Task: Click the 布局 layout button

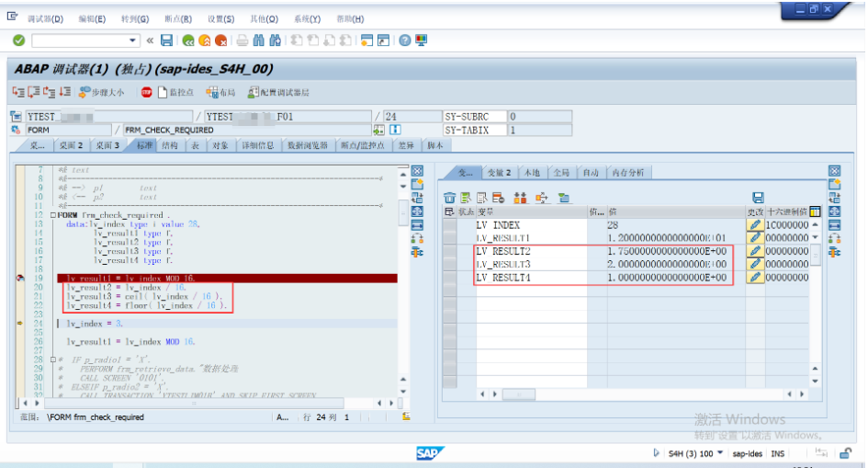Action: click(220, 93)
